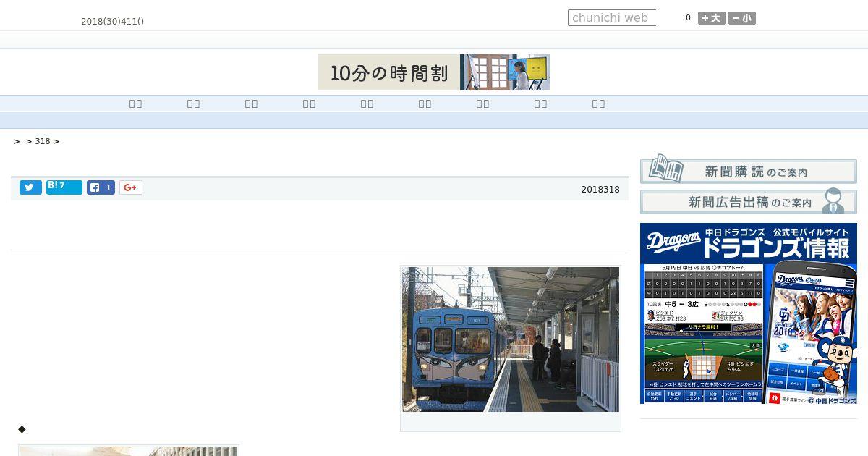
Task: Open the Dragons ドラゴンズ情報 advertisement
Action: point(749,313)
